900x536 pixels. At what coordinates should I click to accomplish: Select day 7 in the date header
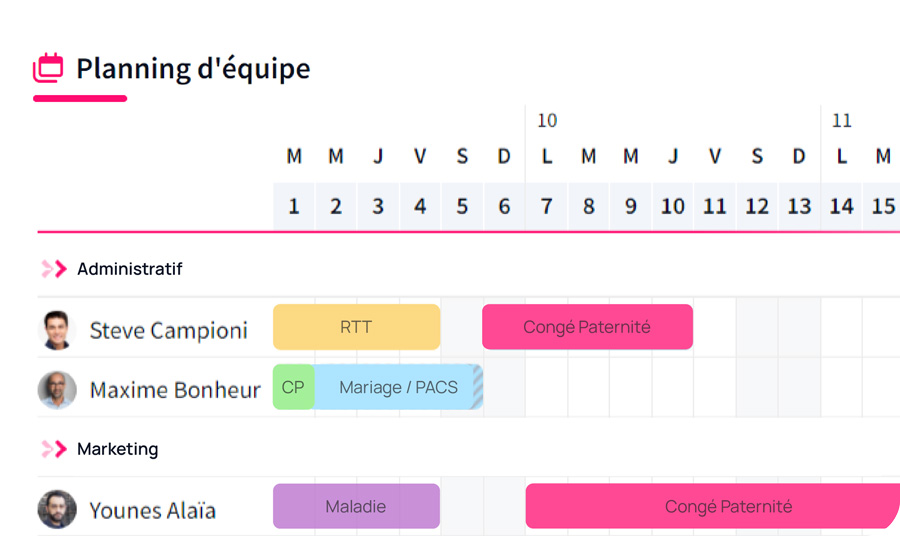coord(546,206)
